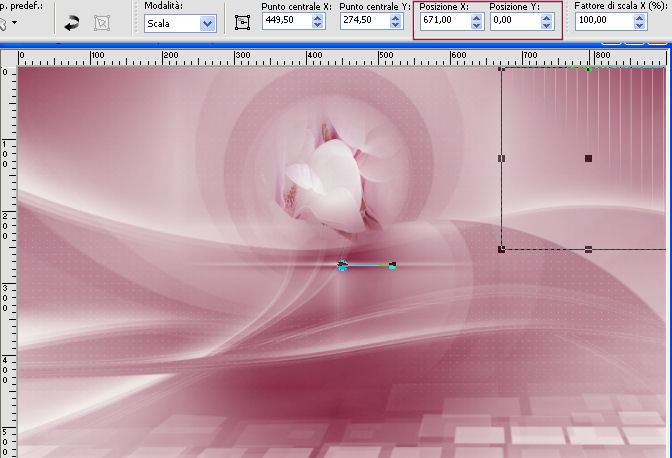Increase the Posizione Y value
This screenshot has width=672, height=458.
[546, 18]
